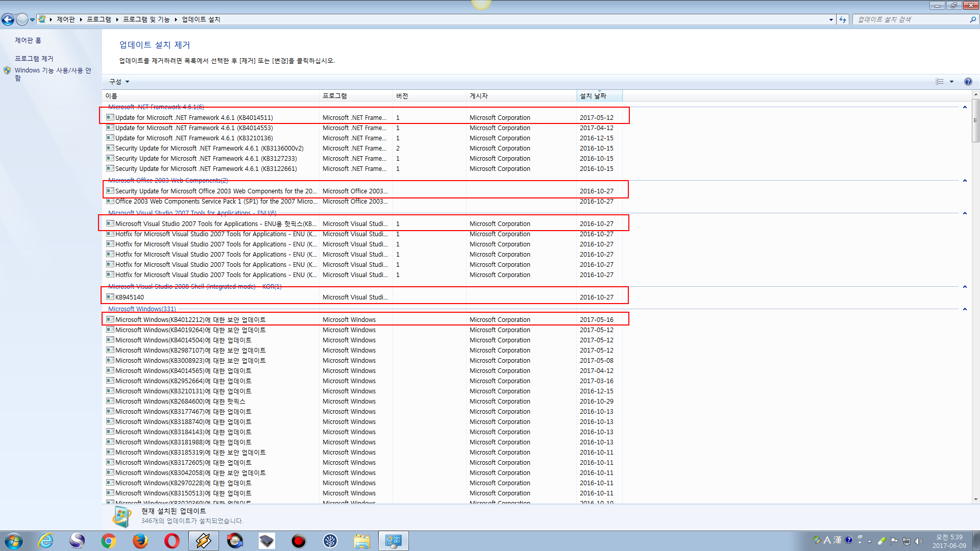Click the scrollbar up arrow
Viewport: 980px width, 551px height.
click(975, 94)
